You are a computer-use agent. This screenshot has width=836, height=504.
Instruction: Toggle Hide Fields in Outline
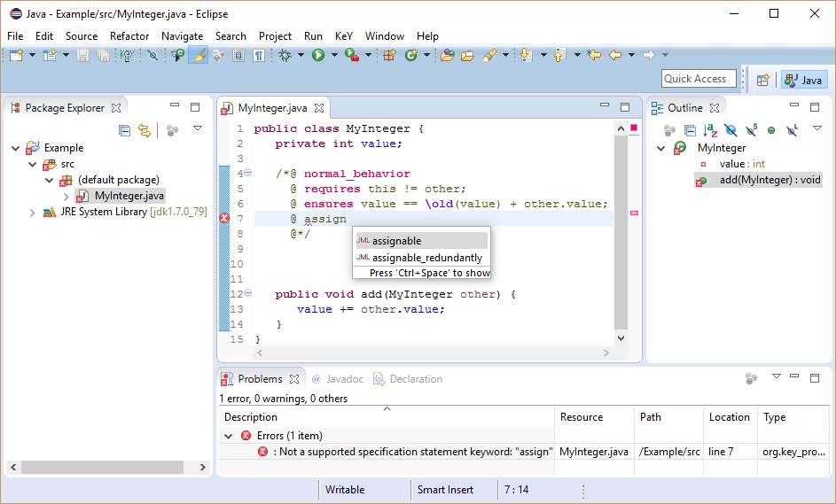click(731, 130)
